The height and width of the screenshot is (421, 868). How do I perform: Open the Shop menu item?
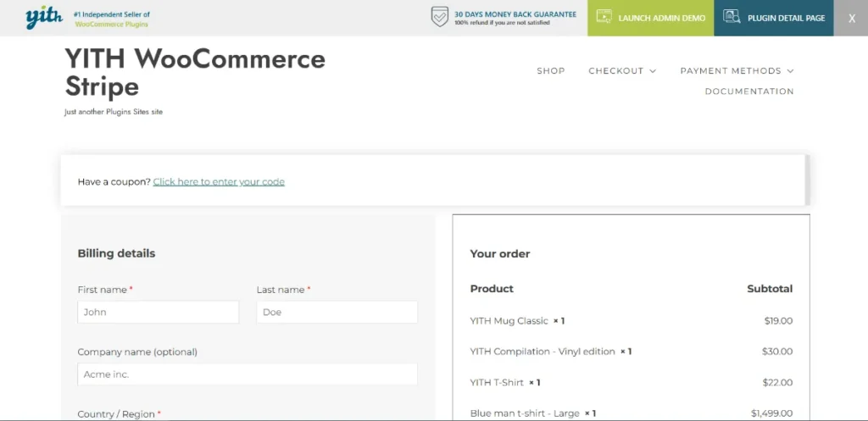550,71
